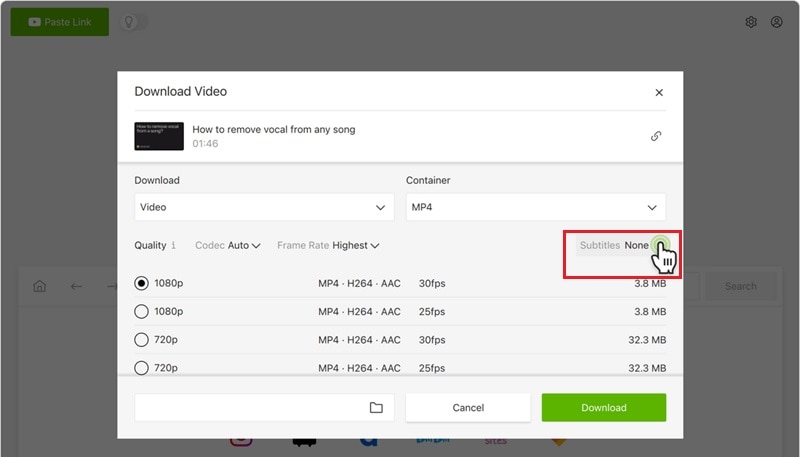This screenshot has width=800, height=457.
Task: Click the back arrow in browser bar
Action: pyautogui.click(x=76, y=286)
